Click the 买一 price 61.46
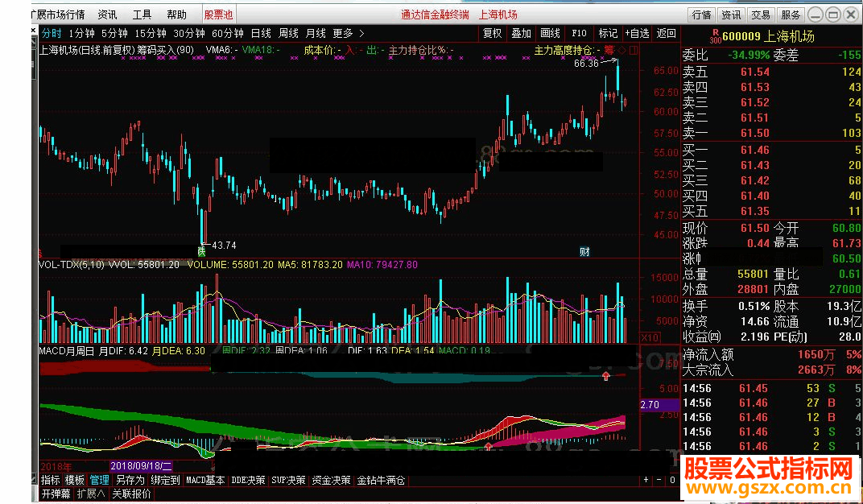This screenshot has width=863, height=504. [x=754, y=150]
